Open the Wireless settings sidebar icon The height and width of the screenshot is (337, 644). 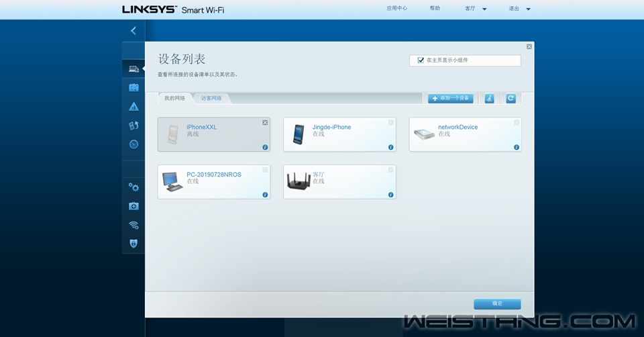click(x=133, y=225)
